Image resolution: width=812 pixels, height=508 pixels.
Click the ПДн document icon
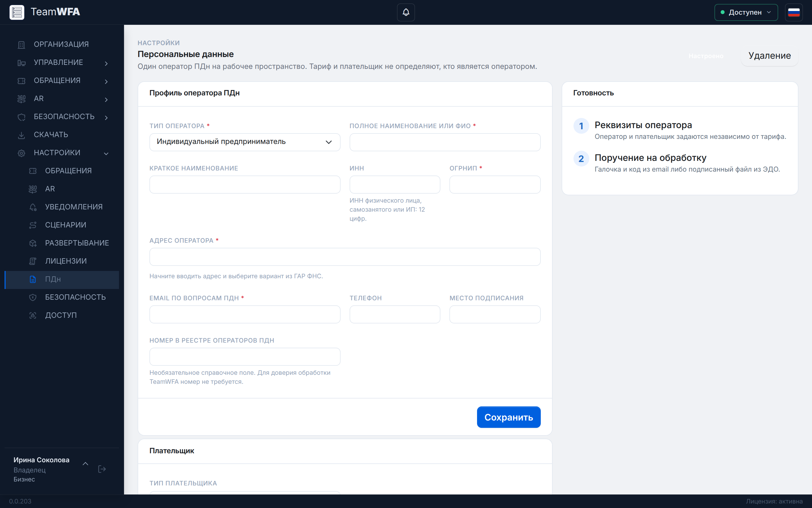33,279
